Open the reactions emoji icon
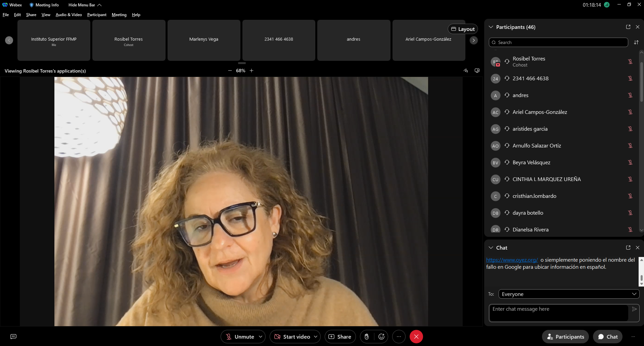Viewport: 644px width, 346px height. click(381, 337)
